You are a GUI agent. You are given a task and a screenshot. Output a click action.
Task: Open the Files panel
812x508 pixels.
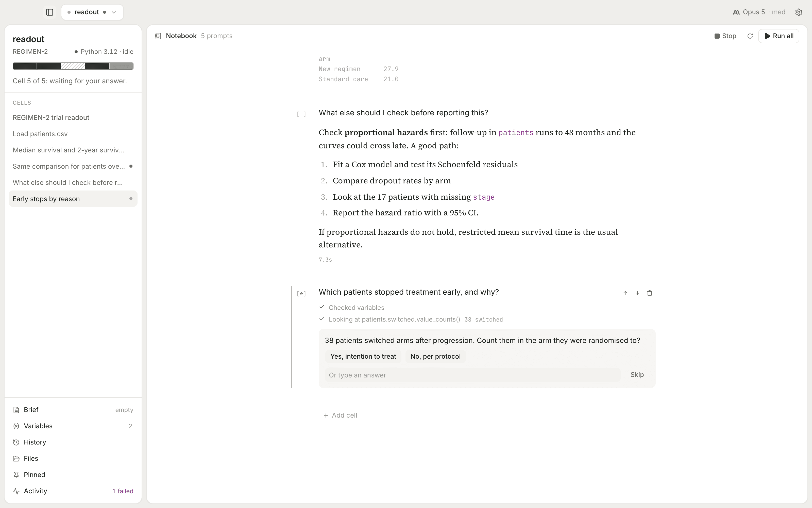point(73,458)
